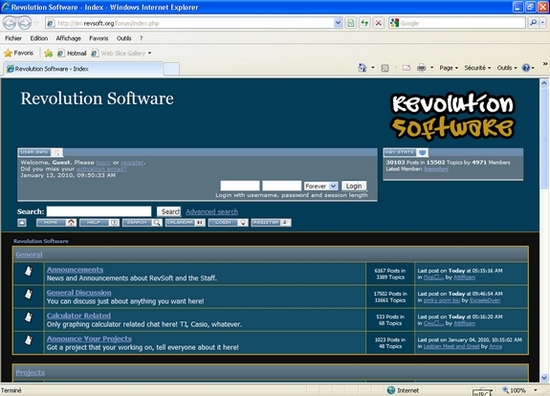Screen dimensions: 550x396
Task: Click the username login field
Action: click(240, 186)
